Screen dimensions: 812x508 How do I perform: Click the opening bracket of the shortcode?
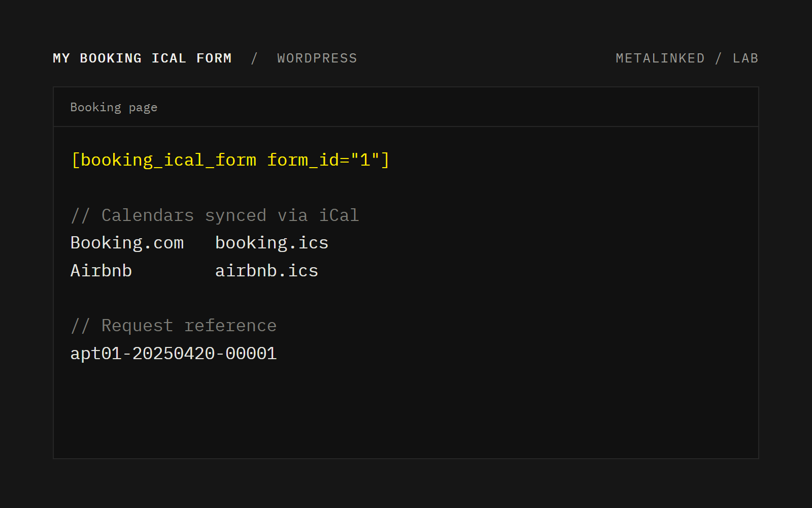[x=76, y=160]
